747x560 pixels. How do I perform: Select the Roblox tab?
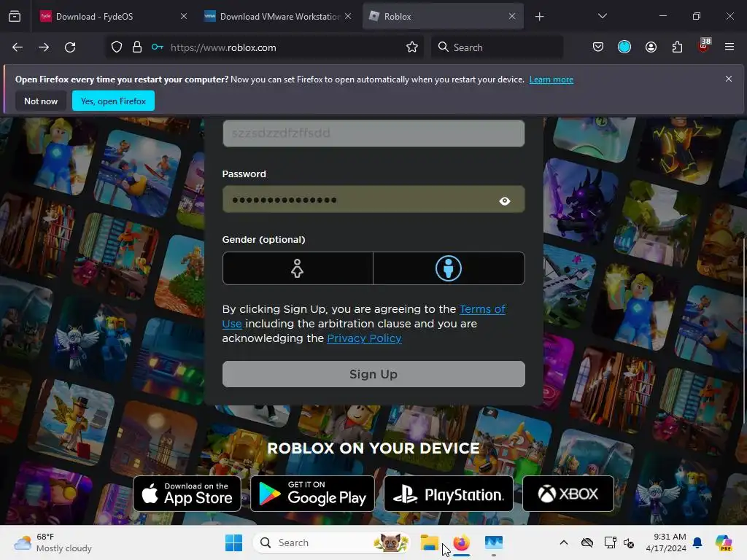[443, 17]
